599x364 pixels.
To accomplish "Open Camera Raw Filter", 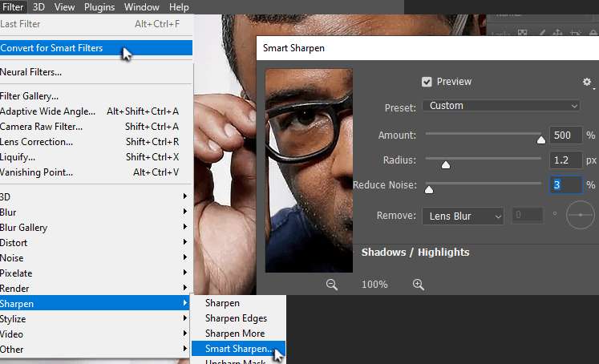I will [42, 127].
